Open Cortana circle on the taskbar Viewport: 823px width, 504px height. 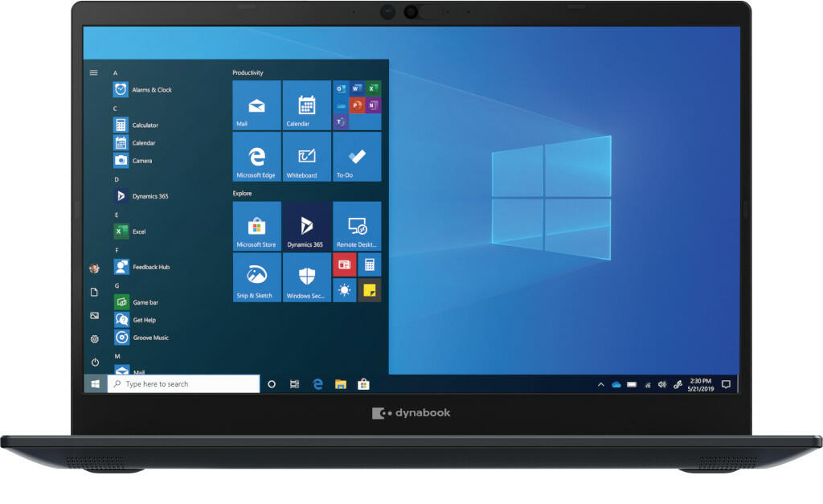coord(272,384)
